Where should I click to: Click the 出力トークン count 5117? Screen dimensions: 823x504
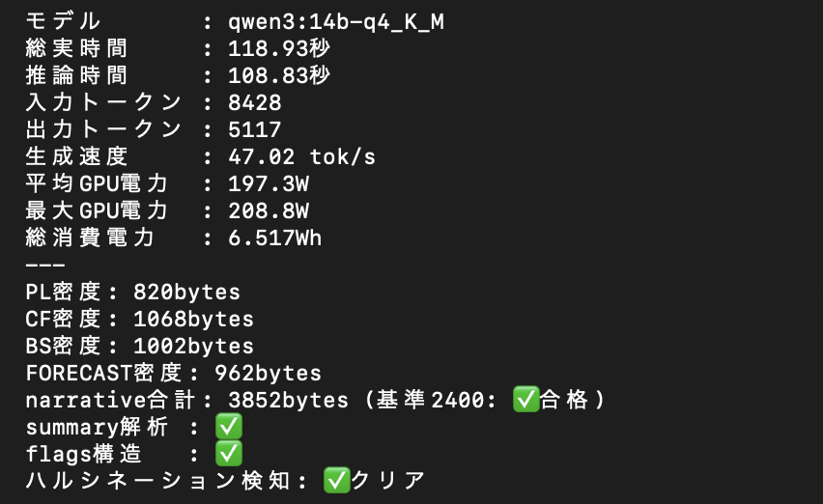click(255, 129)
